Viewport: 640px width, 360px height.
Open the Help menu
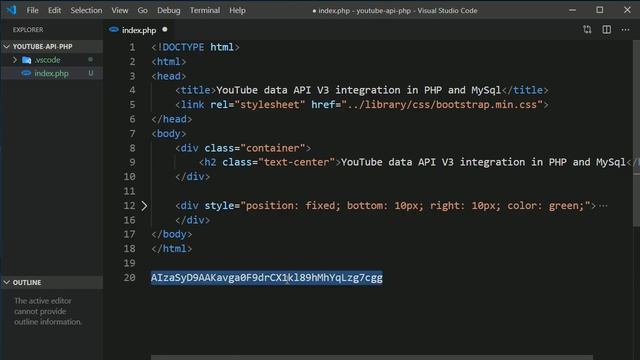click(x=237, y=10)
